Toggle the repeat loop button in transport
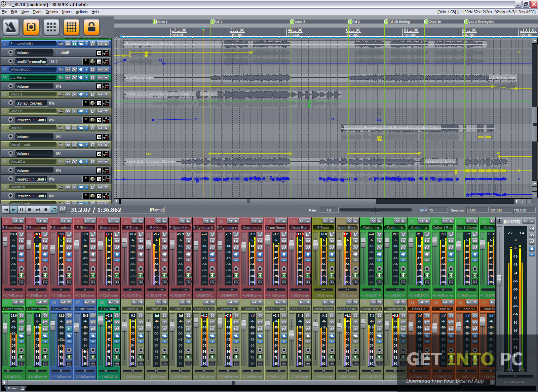This screenshot has height=392, width=538. tap(54, 210)
